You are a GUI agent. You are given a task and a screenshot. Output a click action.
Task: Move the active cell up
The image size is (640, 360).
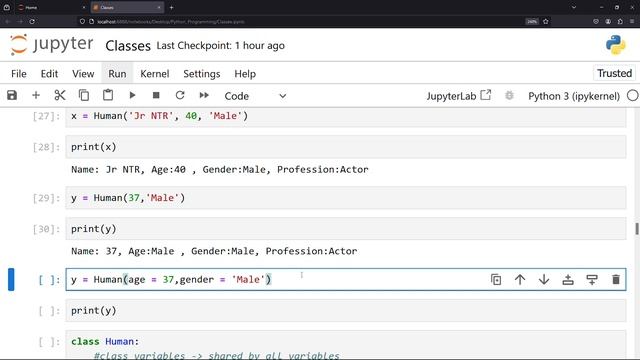(520, 280)
